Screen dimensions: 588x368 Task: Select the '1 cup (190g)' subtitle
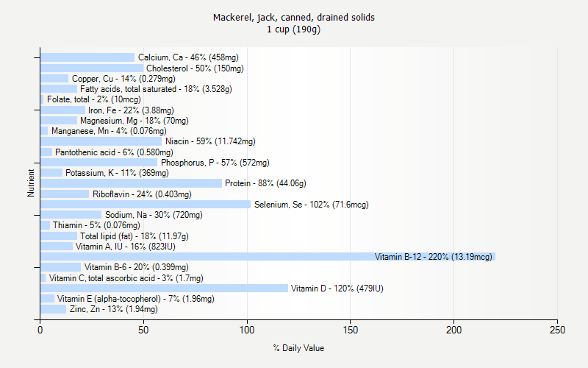pyautogui.click(x=293, y=29)
